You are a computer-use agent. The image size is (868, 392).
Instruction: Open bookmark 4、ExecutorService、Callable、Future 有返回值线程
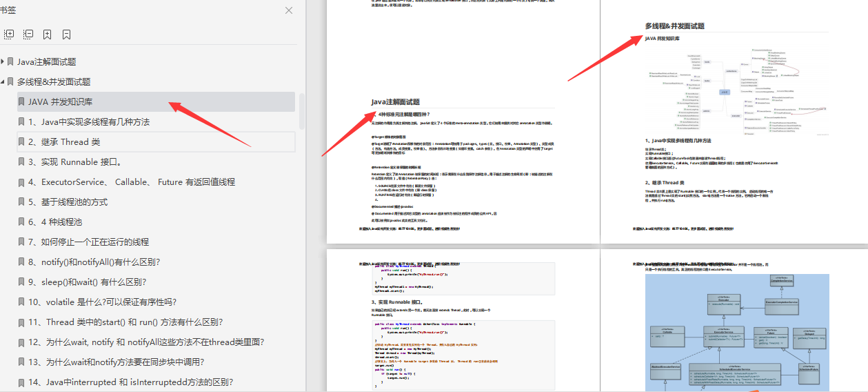click(x=132, y=182)
